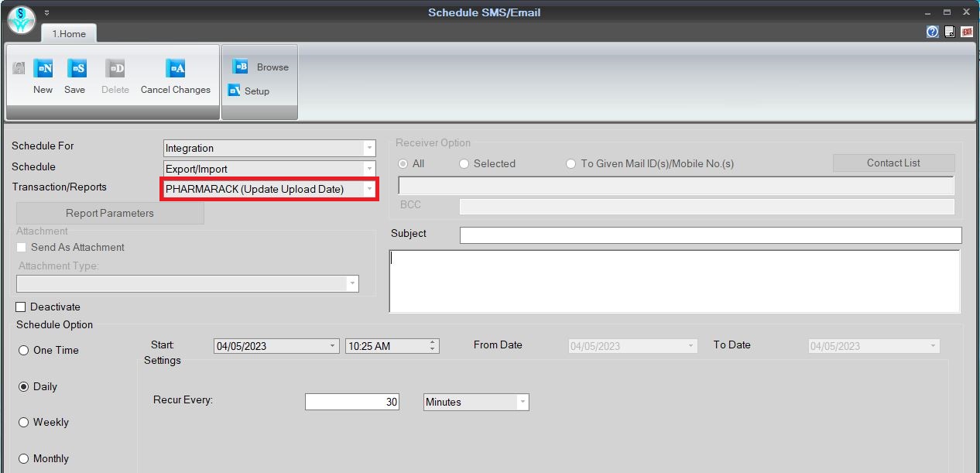The width and height of the screenshot is (980, 473).
Task: Switch to the 1.Home tab
Action: [69, 33]
